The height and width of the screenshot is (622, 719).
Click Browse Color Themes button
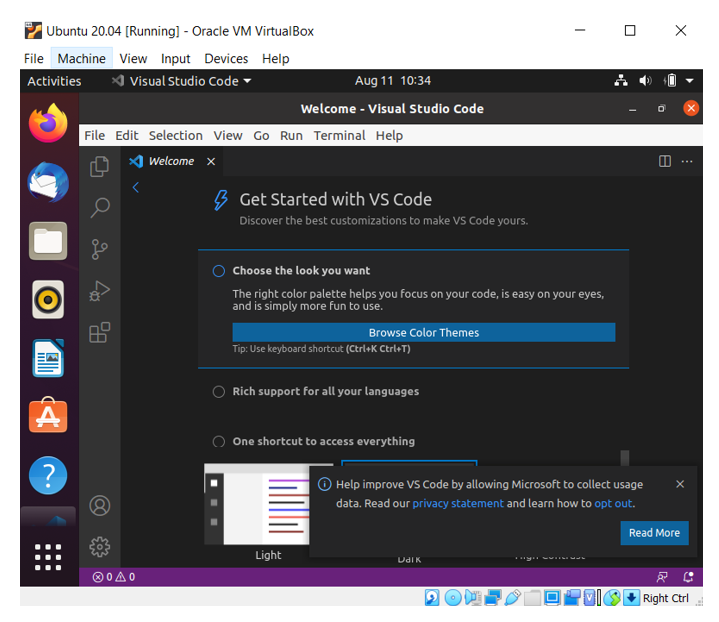(x=424, y=332)
